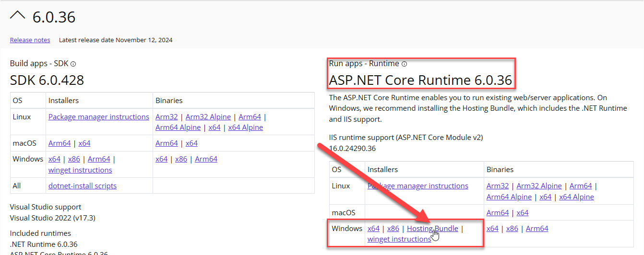Open SDK Linux Package manager instructions

pos(99,117)
